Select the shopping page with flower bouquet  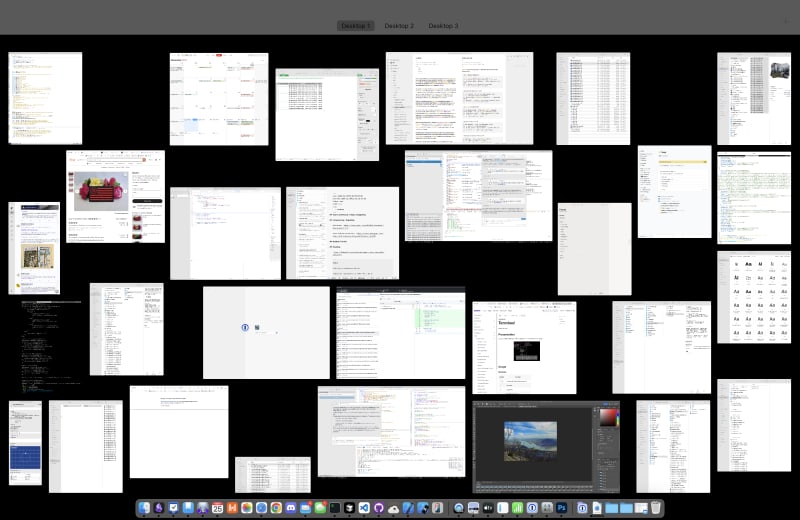click(x=115, y=196)
